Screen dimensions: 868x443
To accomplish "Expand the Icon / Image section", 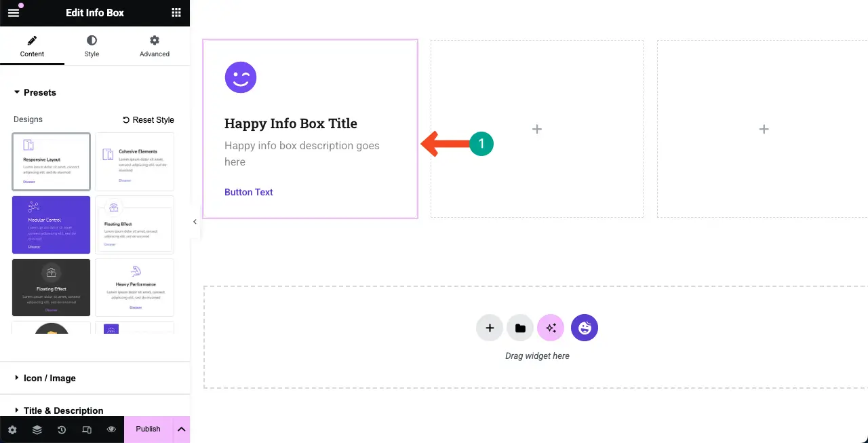I will pyautogui.click(x=50, y=378).
